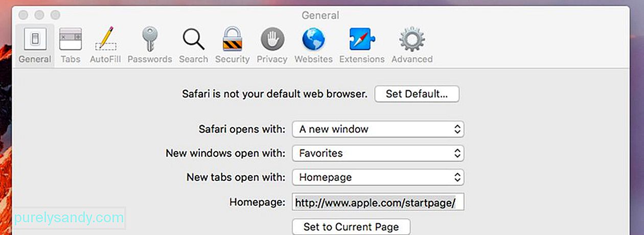
Task: Open Advanced gear icon
Action: (x=412, y=39)
